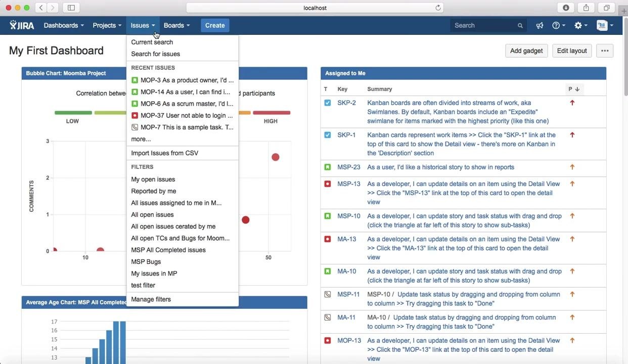Click the bug icon beside MOP-37
This screenshot has height=364, width=628.
pos(134,115)
